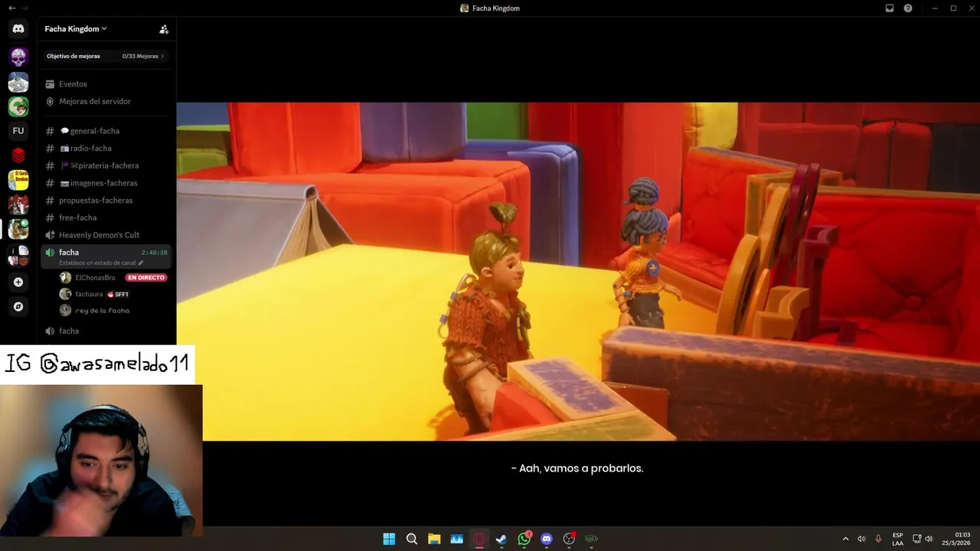Expand the Facha Kingdom server dropdown

(76, 29)
